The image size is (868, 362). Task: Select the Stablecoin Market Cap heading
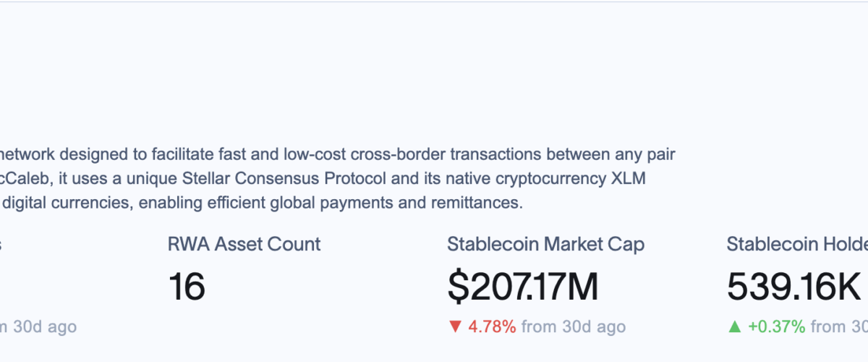545,244
